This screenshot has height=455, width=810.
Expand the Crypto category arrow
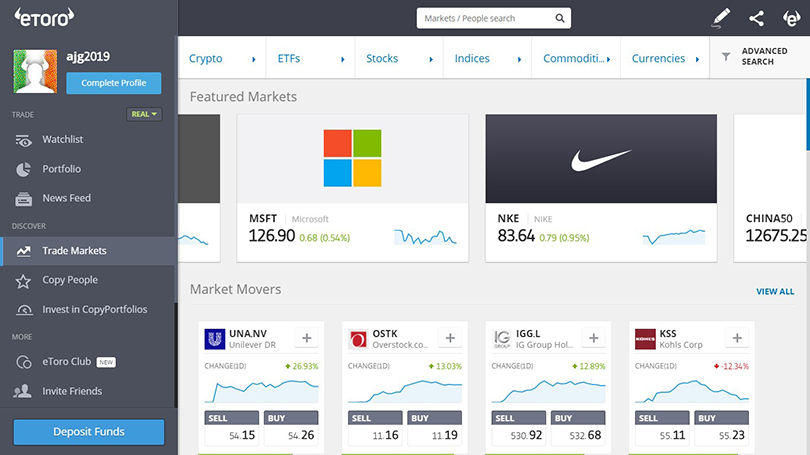pyautogui.click(x=254, y=59)
